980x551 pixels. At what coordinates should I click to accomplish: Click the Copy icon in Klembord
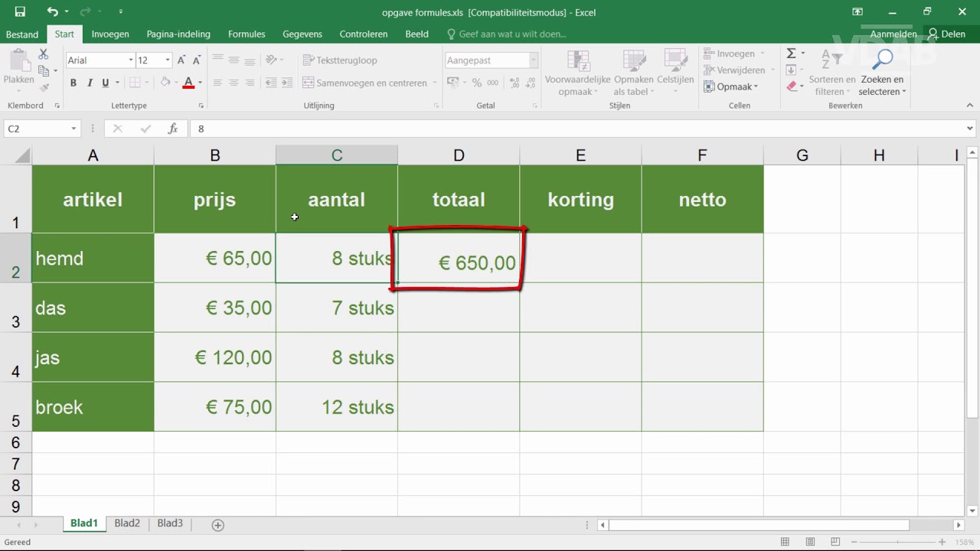[44, 71]
